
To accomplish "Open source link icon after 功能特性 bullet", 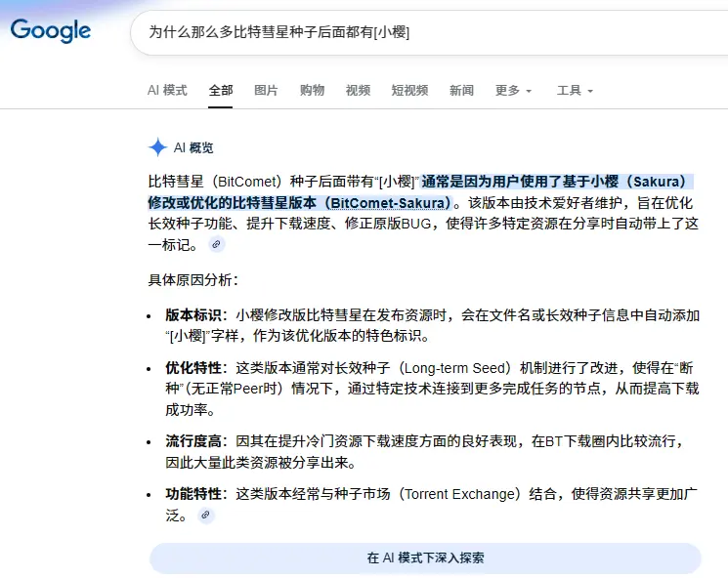I will tap(205, 514).
